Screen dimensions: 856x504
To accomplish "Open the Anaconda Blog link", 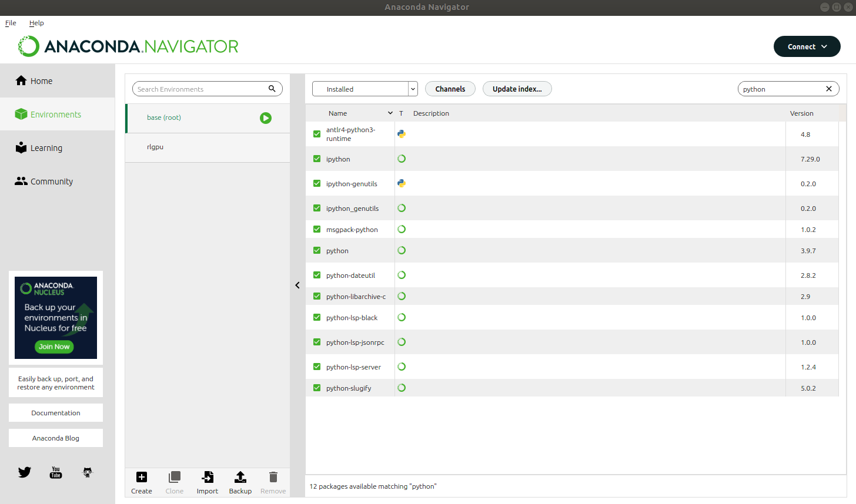I will click(56, 438).
